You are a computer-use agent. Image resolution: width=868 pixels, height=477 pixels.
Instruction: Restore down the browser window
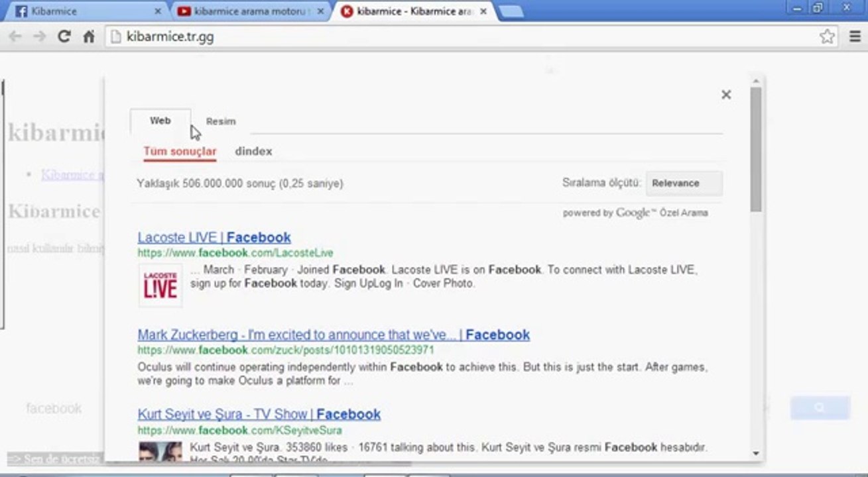pos(818,7)
